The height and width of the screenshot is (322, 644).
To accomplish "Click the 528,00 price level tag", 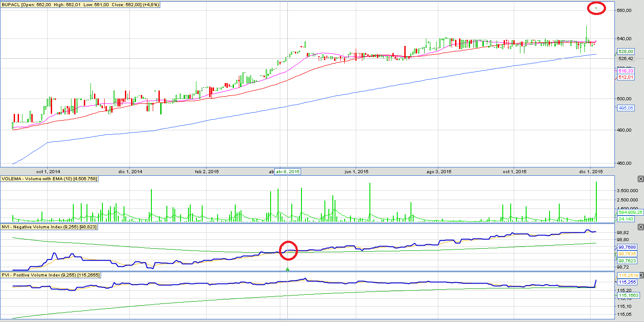I will click(x=626, y=52).
